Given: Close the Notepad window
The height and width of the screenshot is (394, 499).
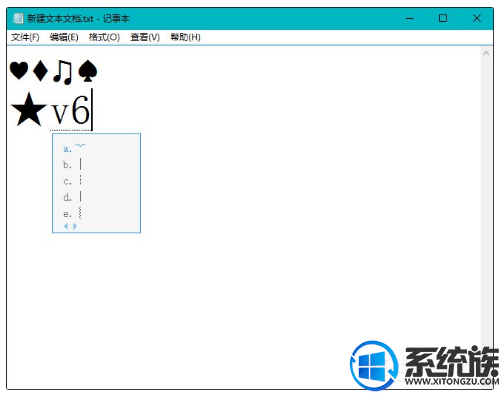Looking at the screenshot, I should point(477,18).
